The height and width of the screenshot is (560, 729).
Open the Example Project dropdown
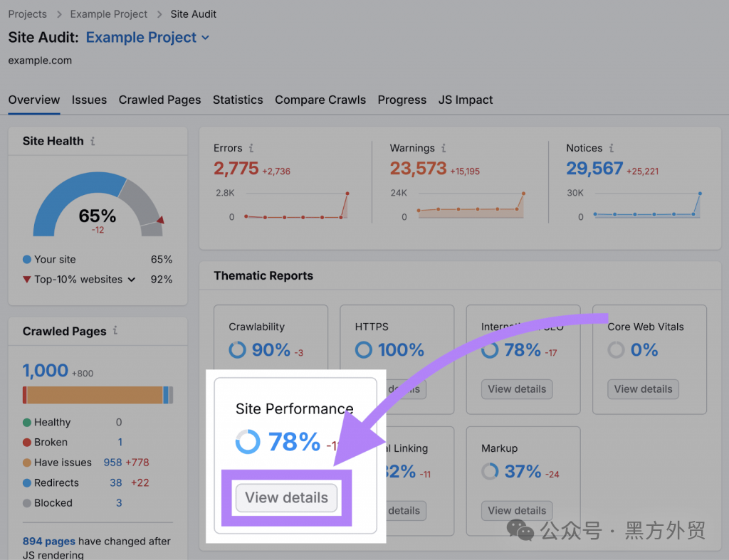147,37
